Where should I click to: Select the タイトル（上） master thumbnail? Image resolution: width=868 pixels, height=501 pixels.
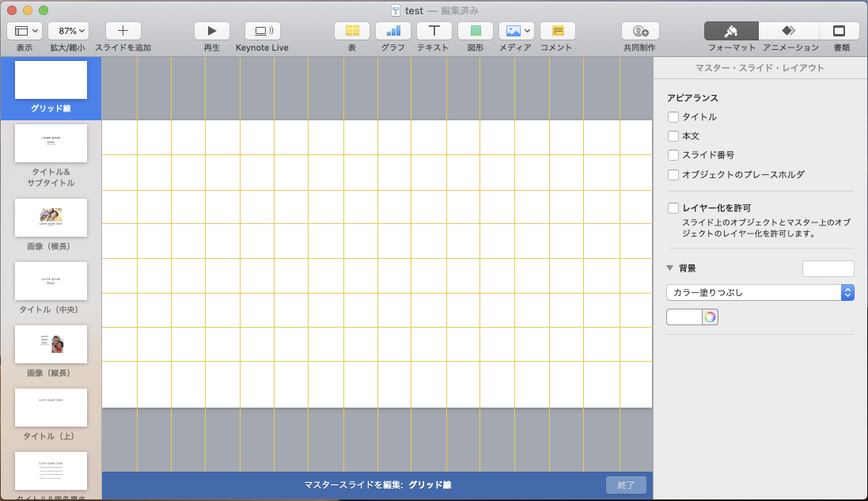51,408
